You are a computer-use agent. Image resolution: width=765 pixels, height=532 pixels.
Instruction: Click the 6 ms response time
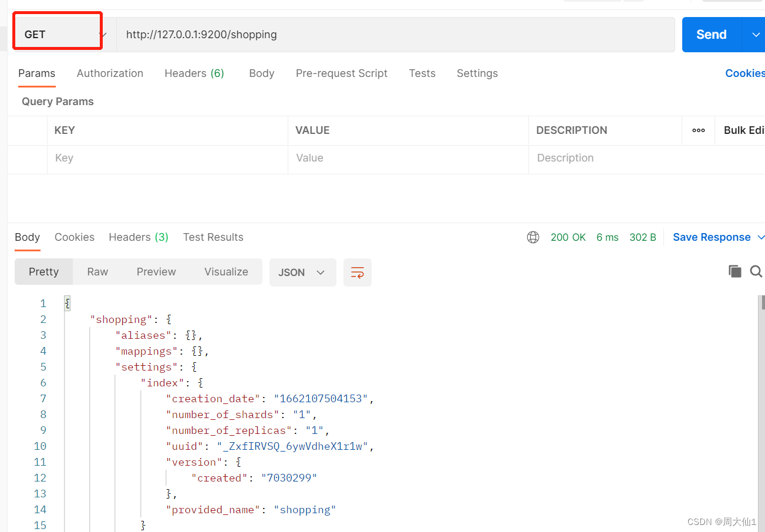point(608,237)
